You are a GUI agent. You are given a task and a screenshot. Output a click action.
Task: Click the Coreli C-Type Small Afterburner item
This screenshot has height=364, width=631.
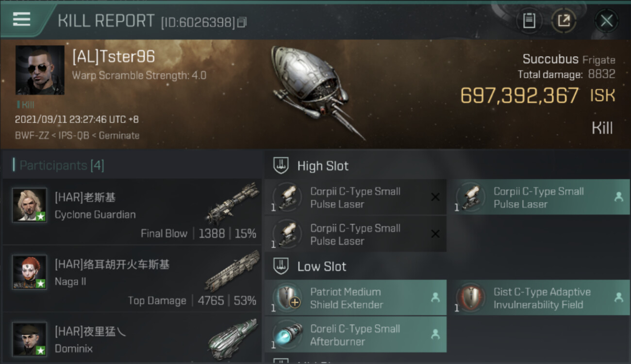[355, 334]
